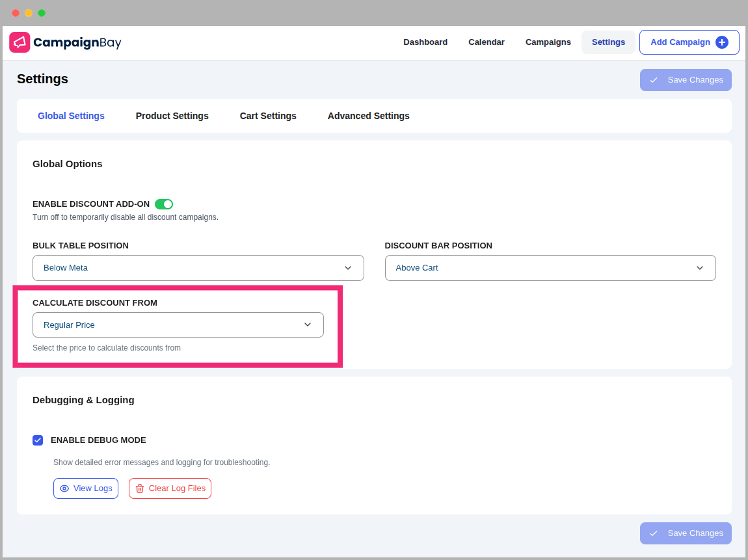Open the Calculate Discount From dropdown
The width and height of the screenshot is (748, 560).
[178, 325]
